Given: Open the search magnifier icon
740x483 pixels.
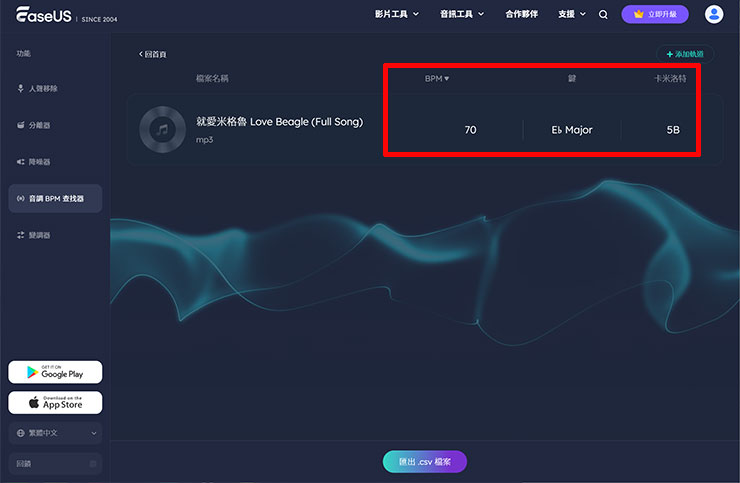Looking at the screenshot, I should click(x=603, y=15).
